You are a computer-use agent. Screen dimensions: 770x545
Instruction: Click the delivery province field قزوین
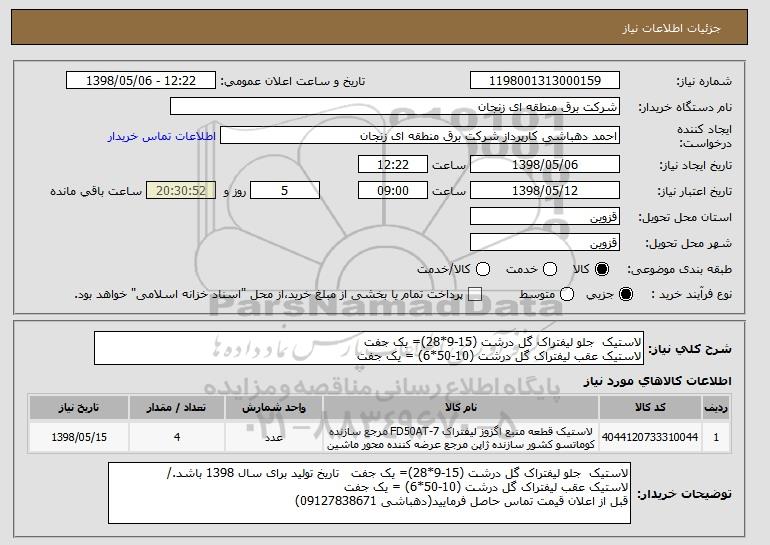[545, 217]
